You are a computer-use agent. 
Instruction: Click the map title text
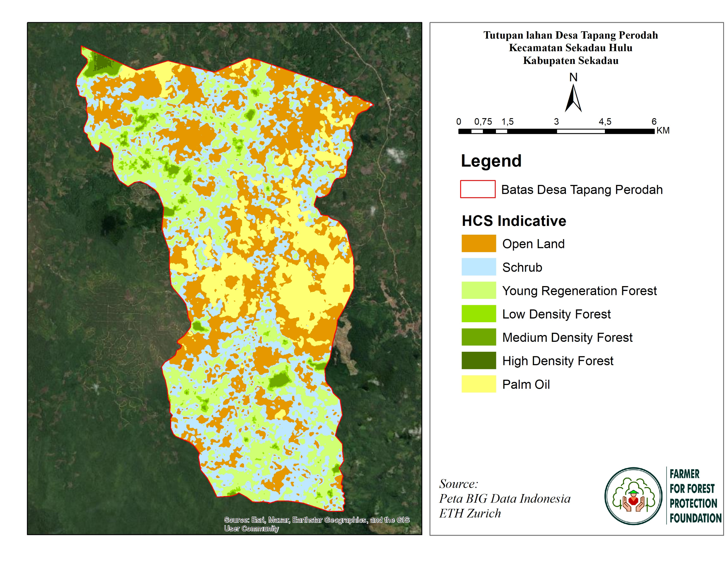pos(570,48)
